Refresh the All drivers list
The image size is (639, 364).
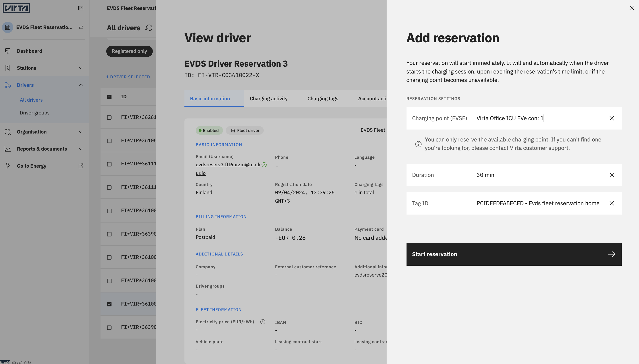149,28
